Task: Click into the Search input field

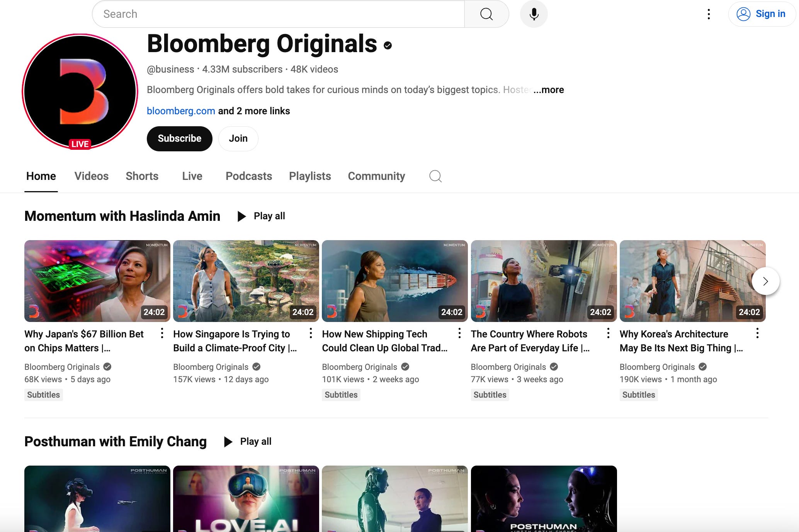Action: click(278, 14)
